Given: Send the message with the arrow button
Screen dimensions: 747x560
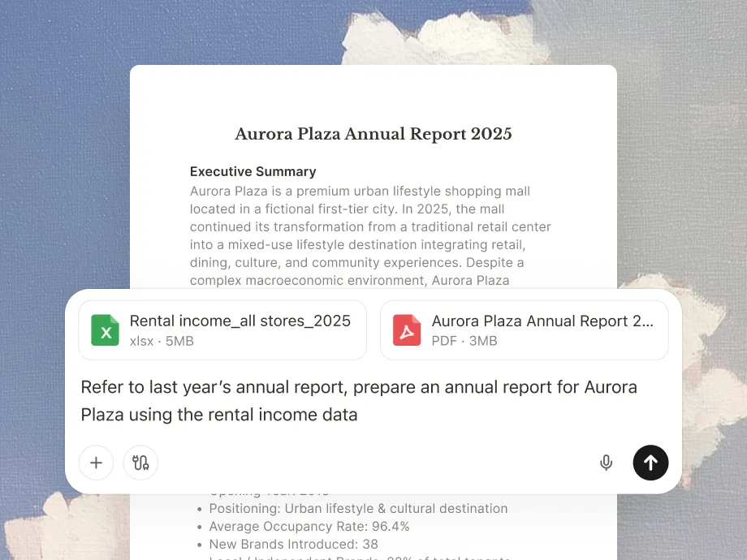Looking at the screenshot, I should pyautogui.click(x=650, y=463).
